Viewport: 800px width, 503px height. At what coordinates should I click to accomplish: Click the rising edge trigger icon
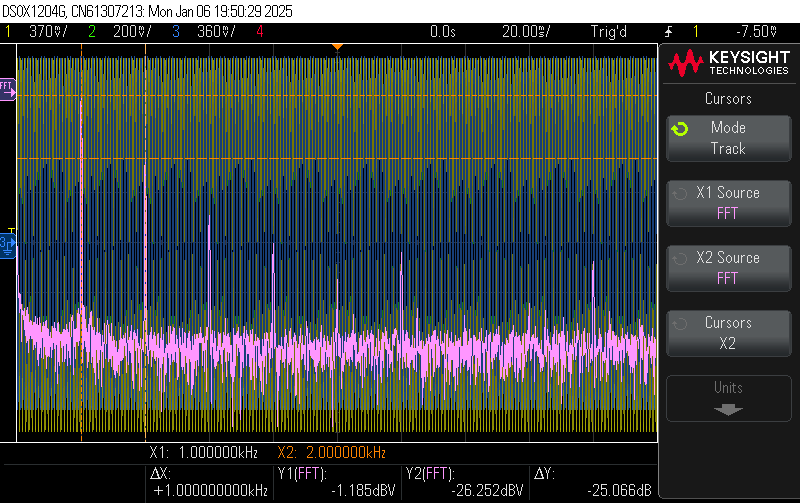point(668,32)
